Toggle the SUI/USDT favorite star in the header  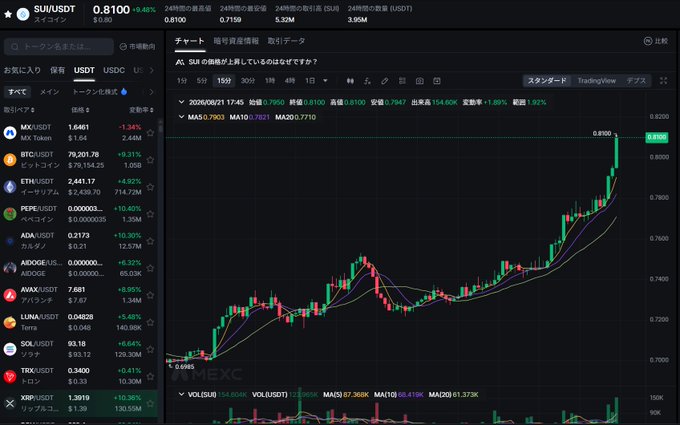pyautogui.click(x=8, y=14)
